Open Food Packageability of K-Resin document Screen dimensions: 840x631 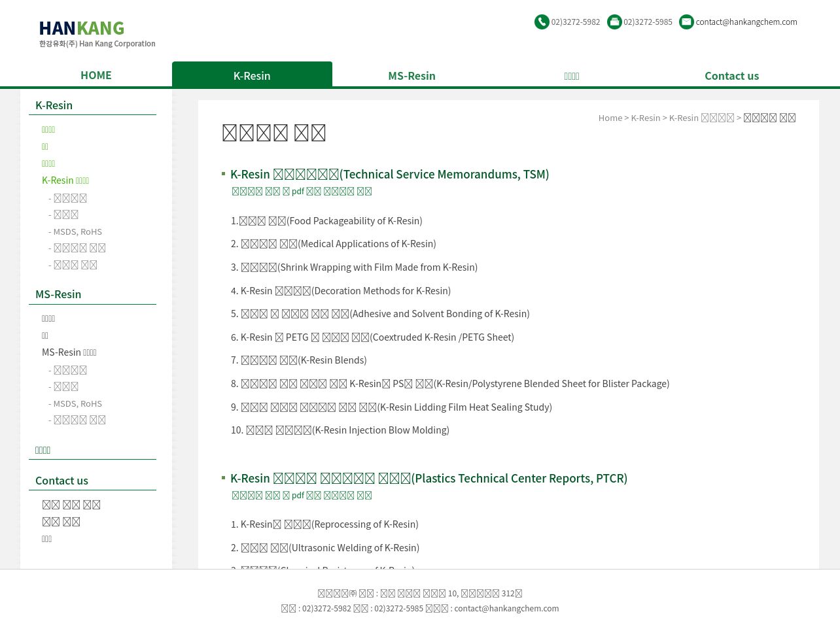[326, 221]
